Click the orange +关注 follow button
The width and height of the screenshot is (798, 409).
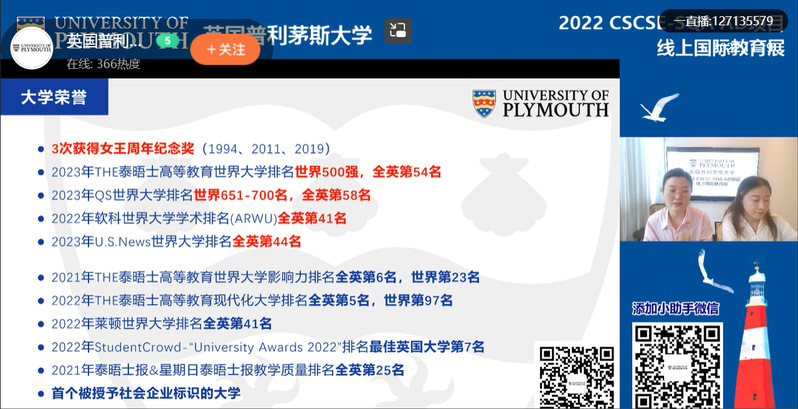point(225,49)
